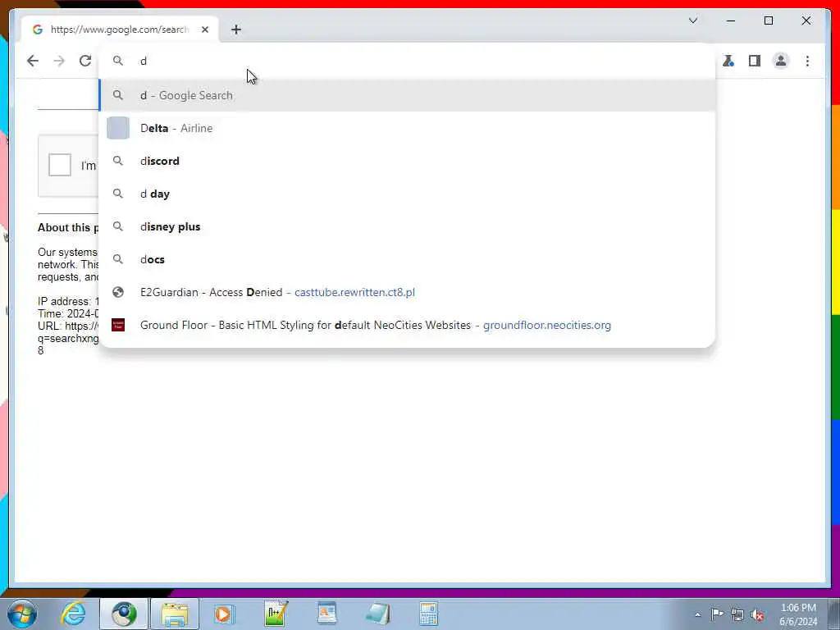This screenshot has height=630, width=840.
Task: Open the document editor taskbar icon
Action: coord(326,614)
